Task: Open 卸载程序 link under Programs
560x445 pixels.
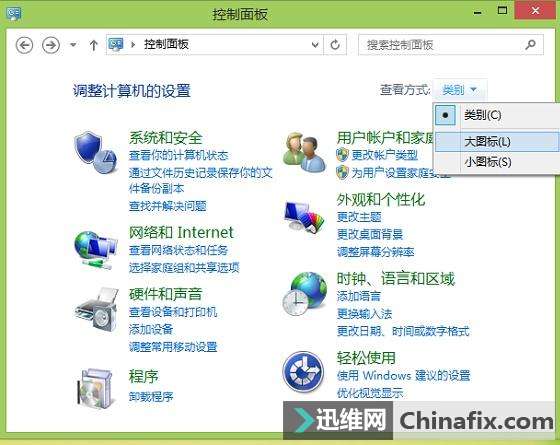Action: [x=151, y=396]
